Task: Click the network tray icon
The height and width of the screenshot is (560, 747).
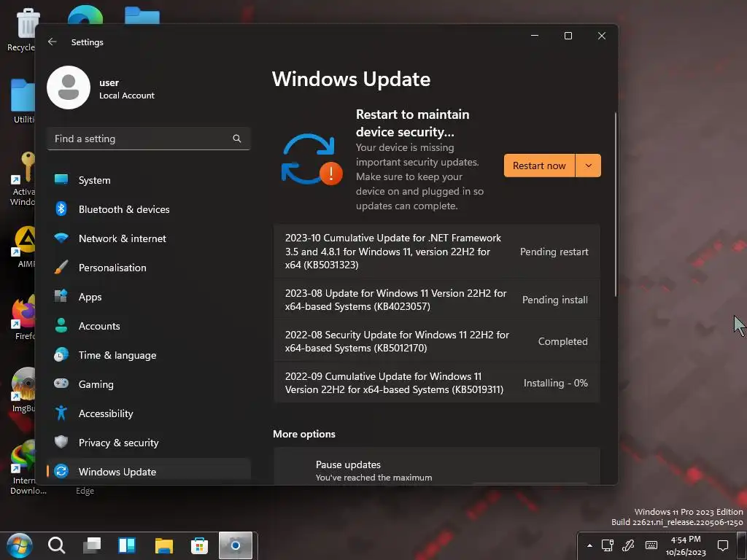Action: click(x=608, y=545)
